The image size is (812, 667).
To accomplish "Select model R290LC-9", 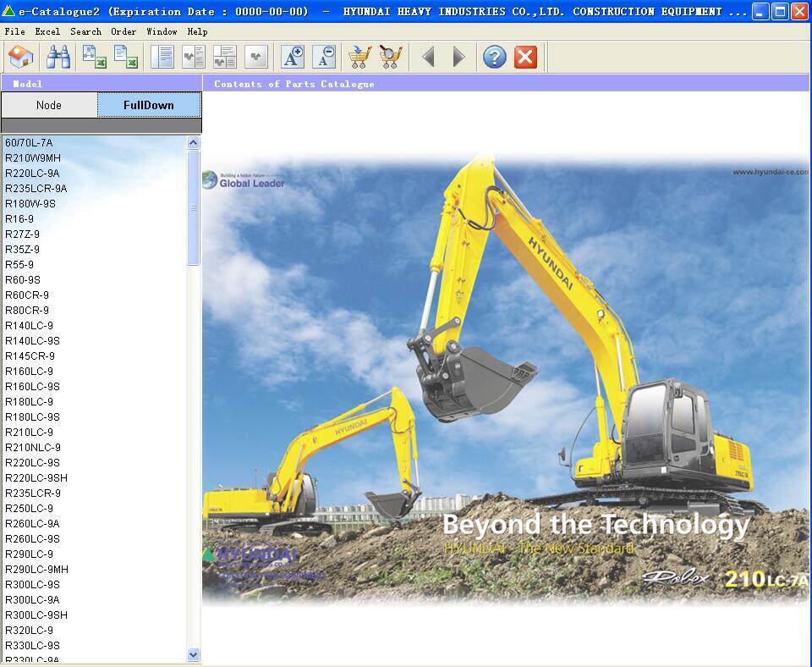I will tap(29, 554).
